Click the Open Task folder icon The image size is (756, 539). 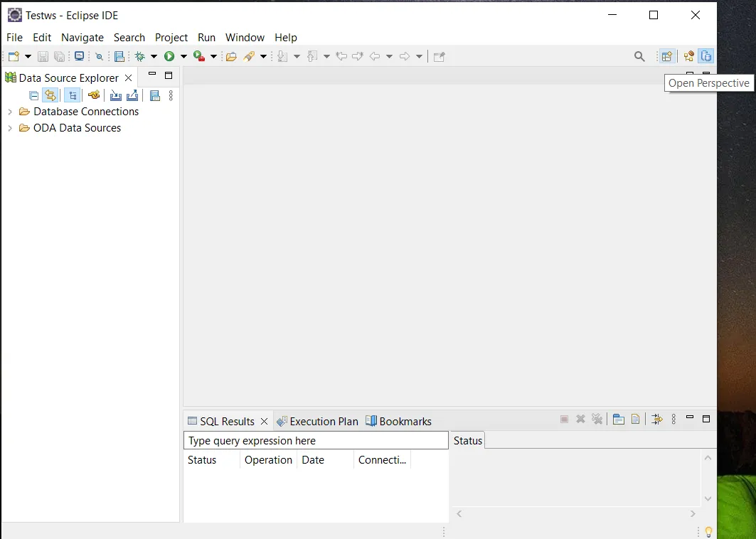[231, 56]
